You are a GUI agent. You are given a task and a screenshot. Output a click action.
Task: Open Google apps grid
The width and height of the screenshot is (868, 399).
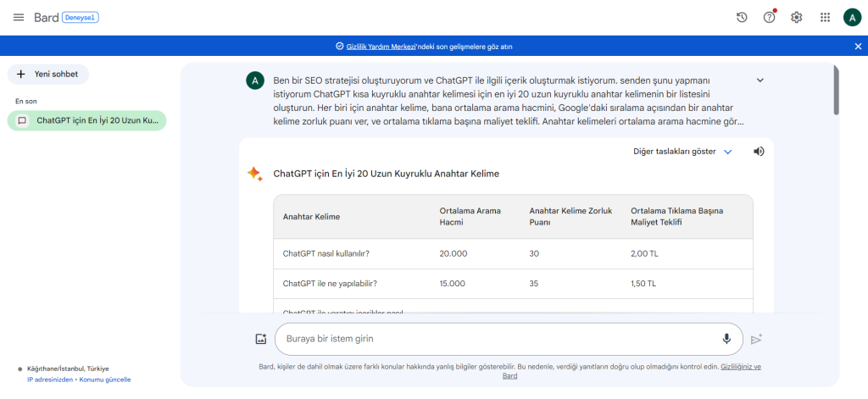pyautogui.click(x=824, y=17)
